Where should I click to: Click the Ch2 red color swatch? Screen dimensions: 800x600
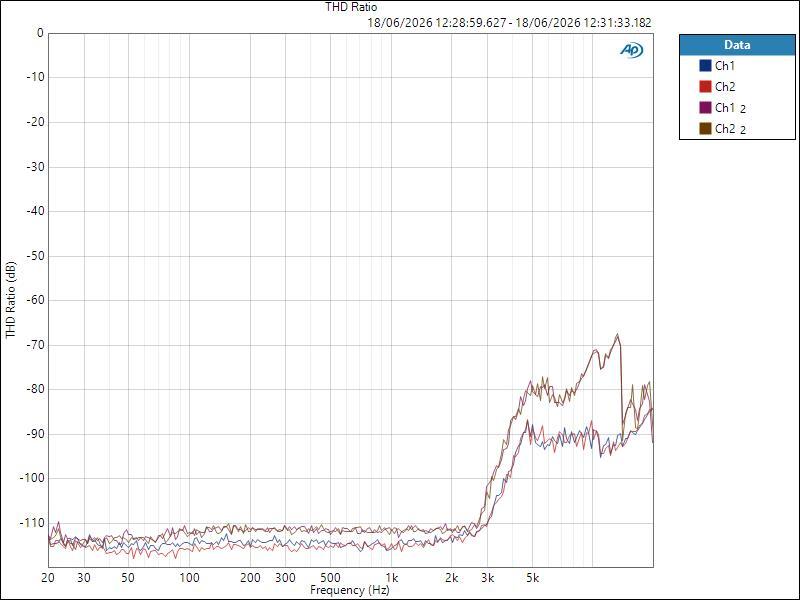[x=705, y=87]
